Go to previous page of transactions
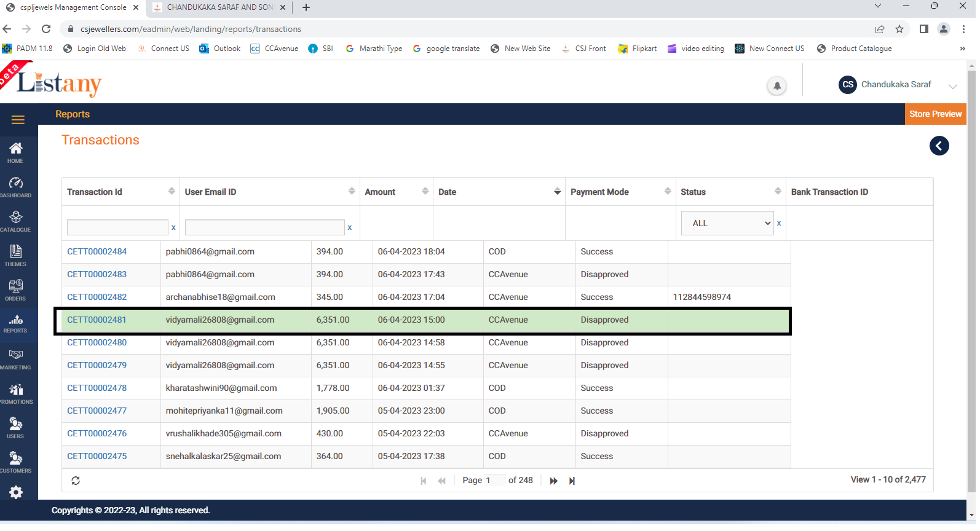Screen dimensions: 980x531 pos(441,481)
